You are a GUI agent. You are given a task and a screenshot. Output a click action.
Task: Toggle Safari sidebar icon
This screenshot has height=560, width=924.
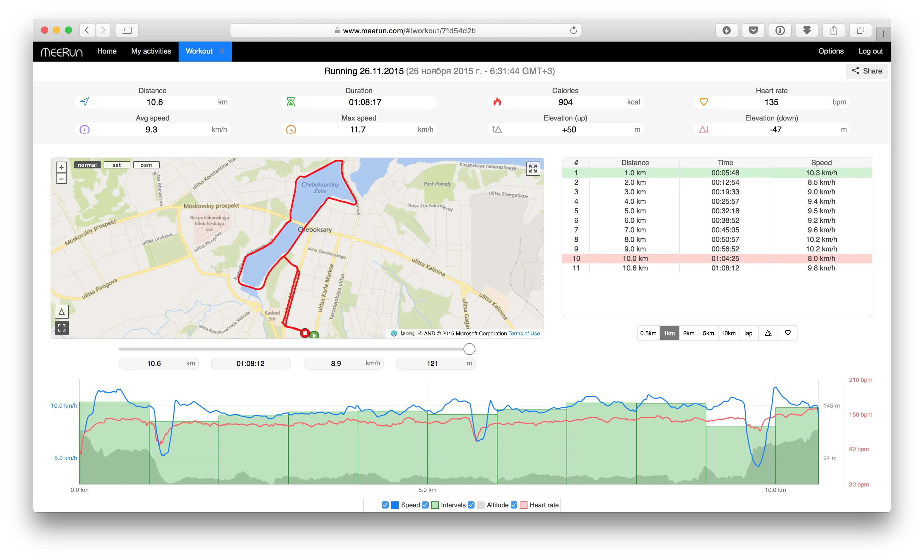[127, 30]
